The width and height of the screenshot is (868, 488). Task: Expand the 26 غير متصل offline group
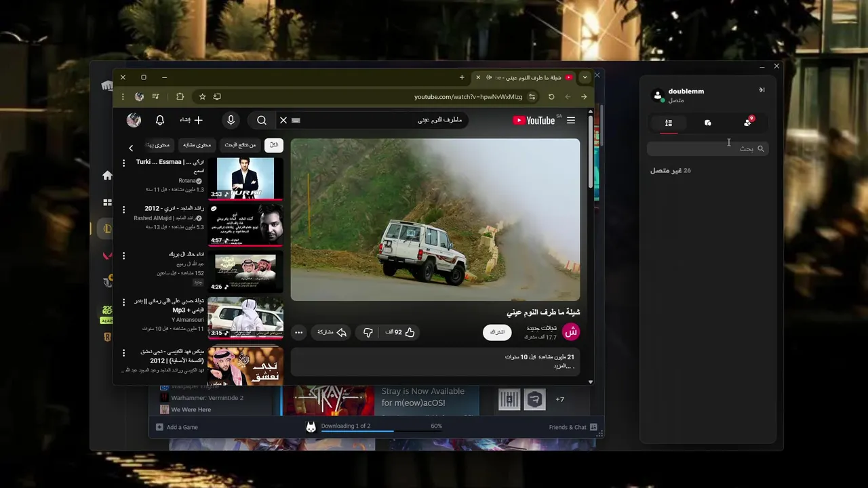671,170
